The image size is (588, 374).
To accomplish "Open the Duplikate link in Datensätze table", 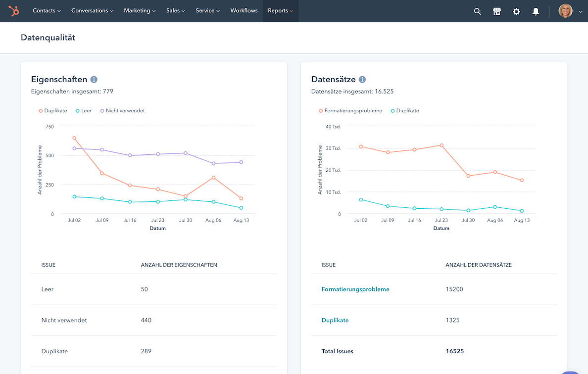I will tap(335, 321).
